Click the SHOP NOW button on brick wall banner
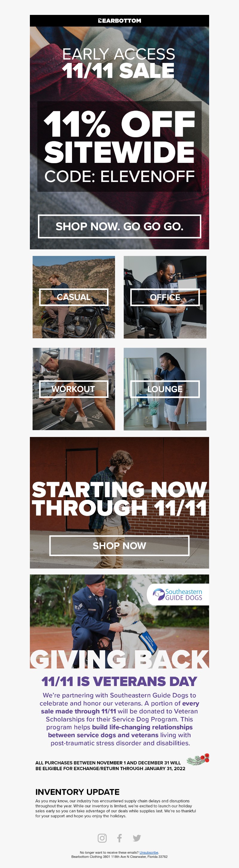The width and height of the screenshot is (239, 868). pyautogui.click(x=119, y=546)
